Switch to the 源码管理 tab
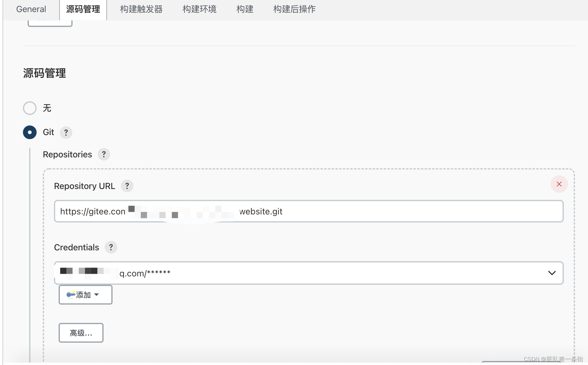 point(83,9)
